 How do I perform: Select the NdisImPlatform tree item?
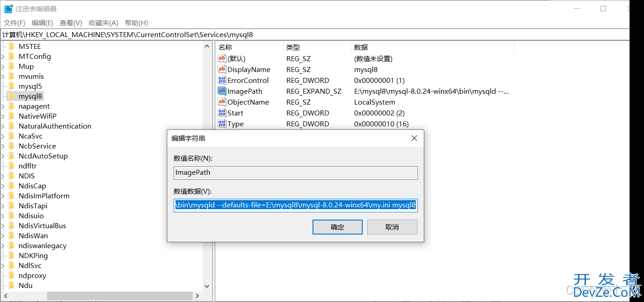(44, 196)
